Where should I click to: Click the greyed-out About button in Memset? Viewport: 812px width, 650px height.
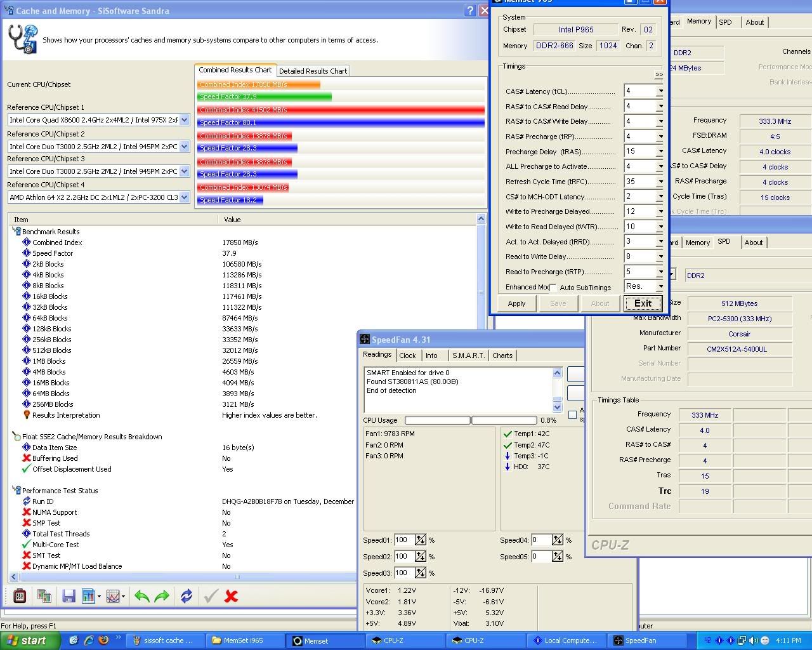pos(600,303)
